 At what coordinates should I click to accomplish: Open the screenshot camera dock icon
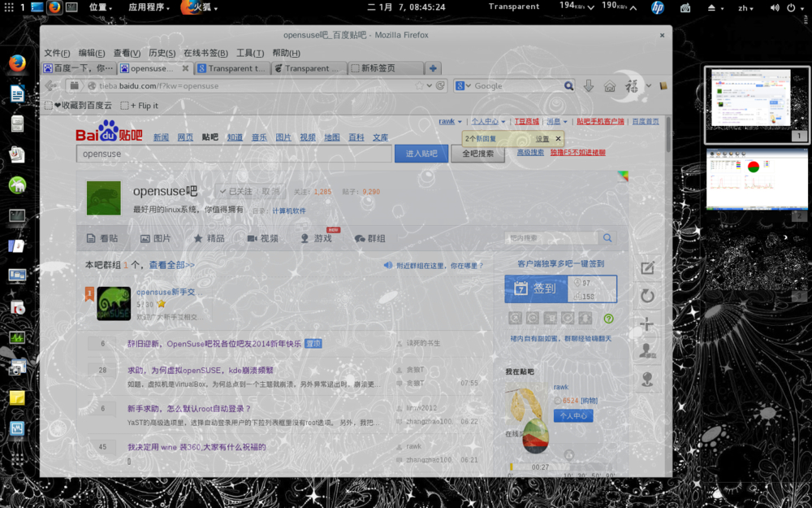tap(17, 367)
